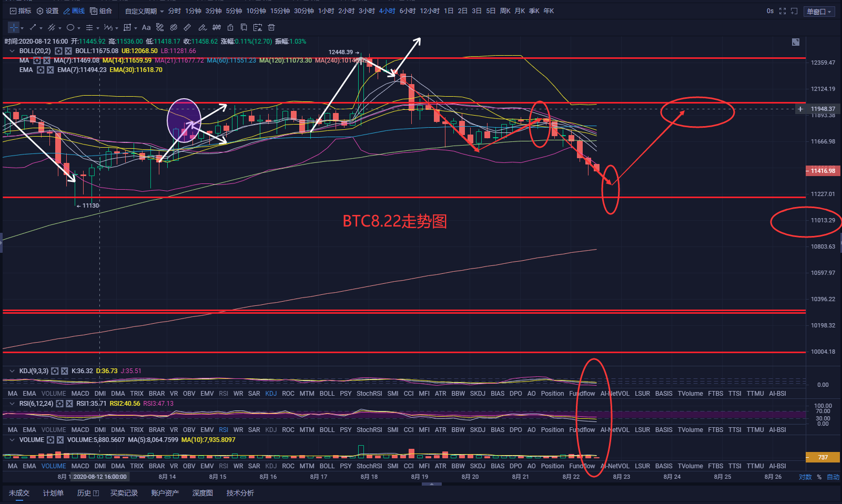Switch to the 计划单 tab
Viewport: 842px width, 504px height.
tap(53, 493)
